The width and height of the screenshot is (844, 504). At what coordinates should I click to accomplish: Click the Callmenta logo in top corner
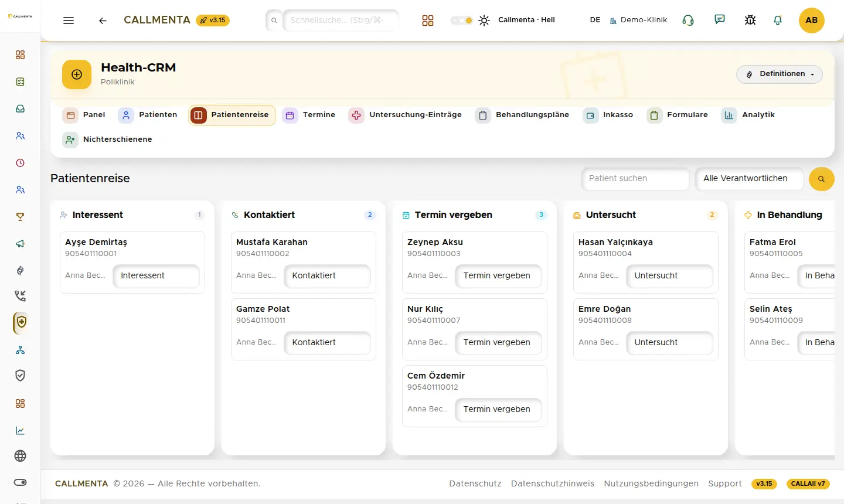tap(20, 16)
